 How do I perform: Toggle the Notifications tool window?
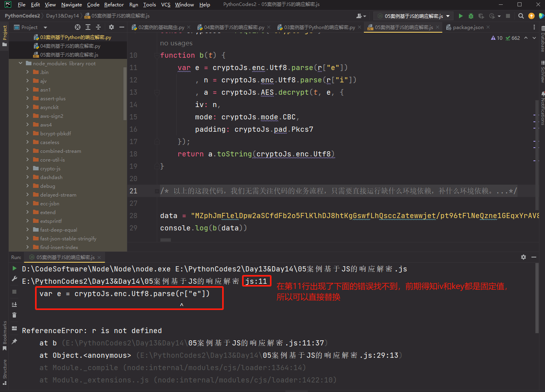(x=542, y=108)
